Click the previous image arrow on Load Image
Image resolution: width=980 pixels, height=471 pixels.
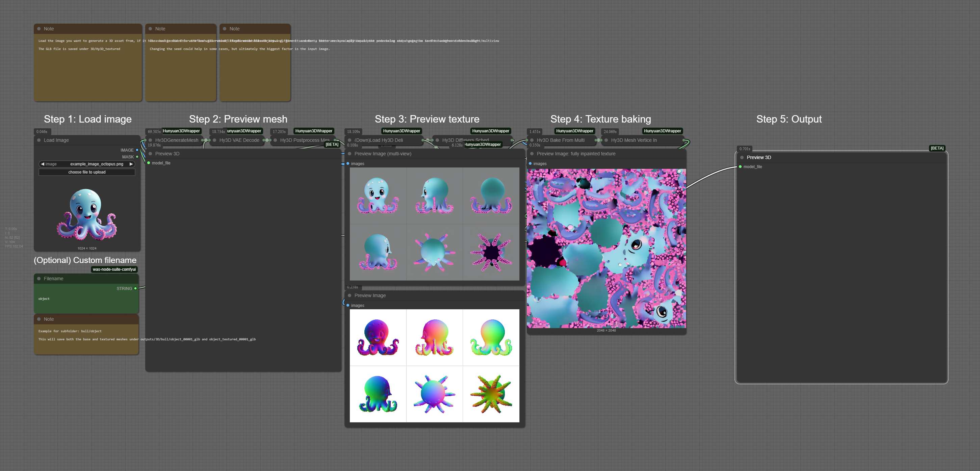pyautogui.click(x=43, y=164)
